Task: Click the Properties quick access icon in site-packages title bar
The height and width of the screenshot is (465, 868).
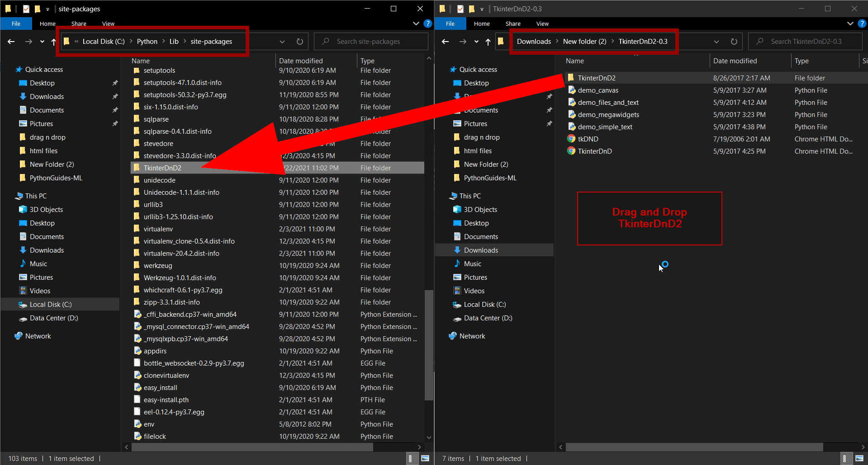Action: pos(26,9)
